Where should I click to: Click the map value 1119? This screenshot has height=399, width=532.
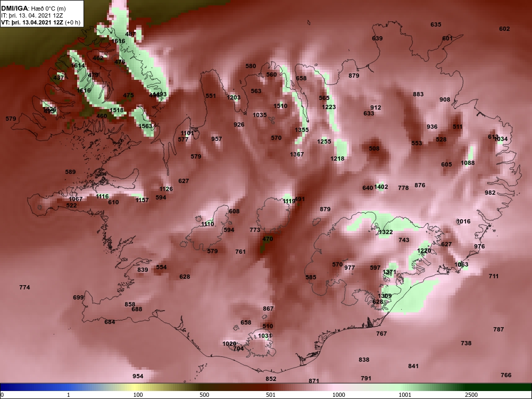(289, 201)
